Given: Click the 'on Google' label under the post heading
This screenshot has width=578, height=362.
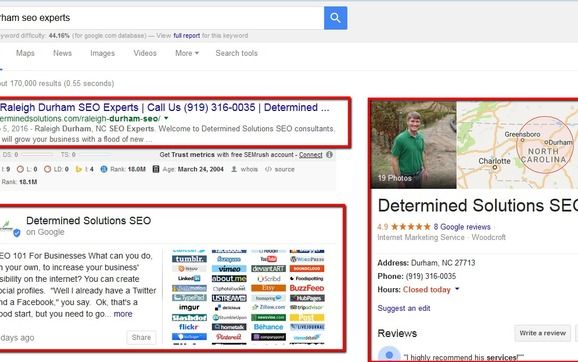Looking at the screenshot, I should click(45, 232).
